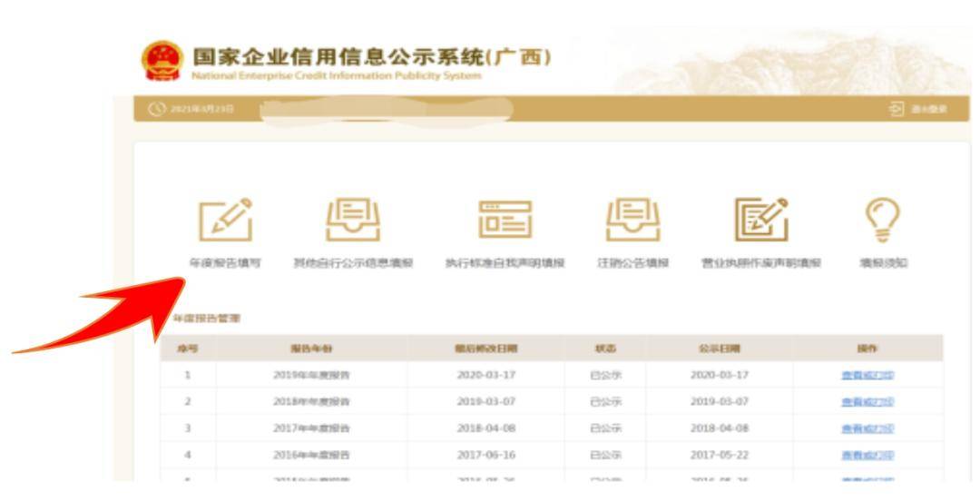This screenshot has width=980, height=501.
Task: Click the national emblem logo
Action: point(162,62)
